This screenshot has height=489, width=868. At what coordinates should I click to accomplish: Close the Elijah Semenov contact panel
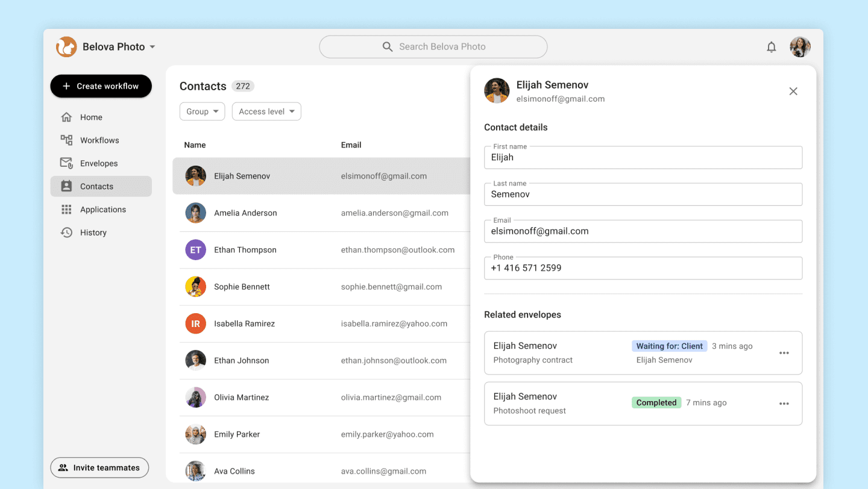coord(793,91)
